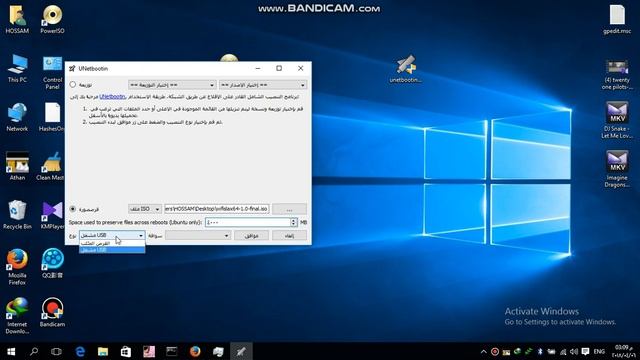Open the volume control in system tray

click(x=574, y=351)
